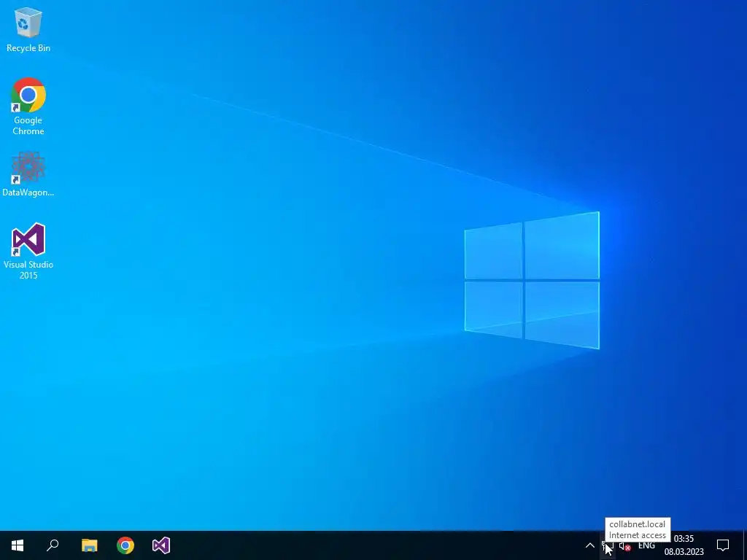Viewport: 747px width, 560px height.
Task: Show hidden system tray icons
Action: point(589,545)
